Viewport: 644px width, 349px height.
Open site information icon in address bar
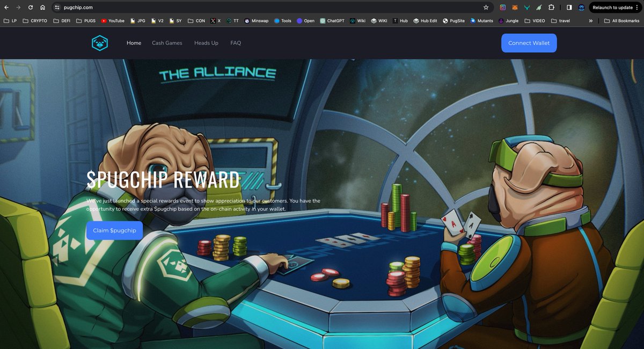(x=57, y=8)
